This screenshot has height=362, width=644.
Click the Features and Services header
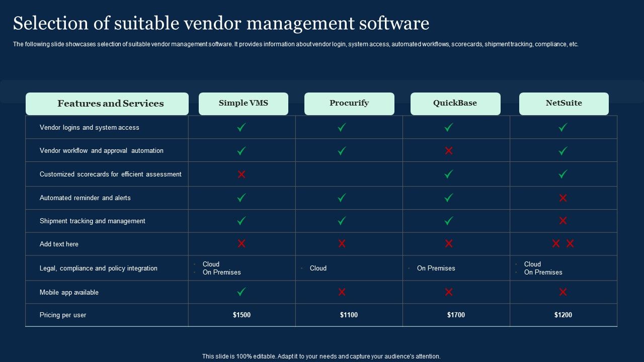click(x=107, y=103)
